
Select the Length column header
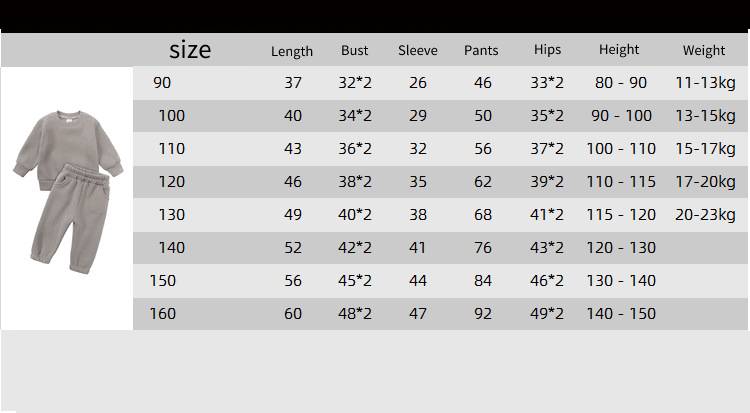click(292, 51)
